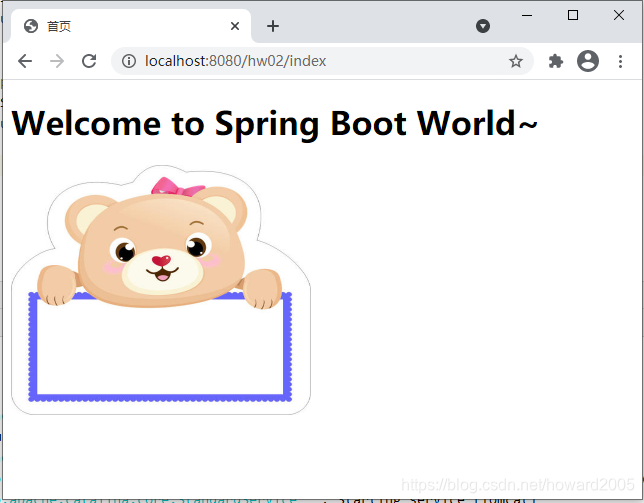Viewport: 644px width, 503px height.
Task: Click the globe favicon on the tab
Action: click(x=31, y=26)
